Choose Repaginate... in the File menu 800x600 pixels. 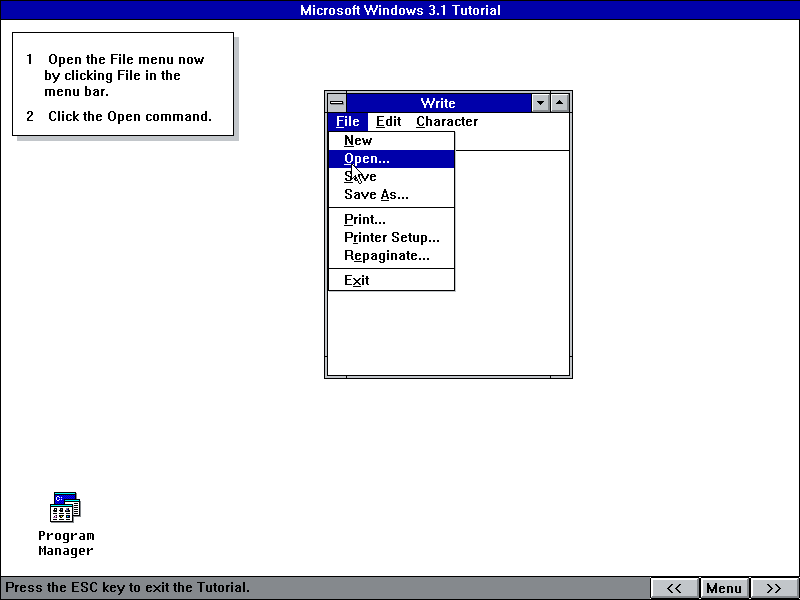pyautogui.click(x=391, y=255)
